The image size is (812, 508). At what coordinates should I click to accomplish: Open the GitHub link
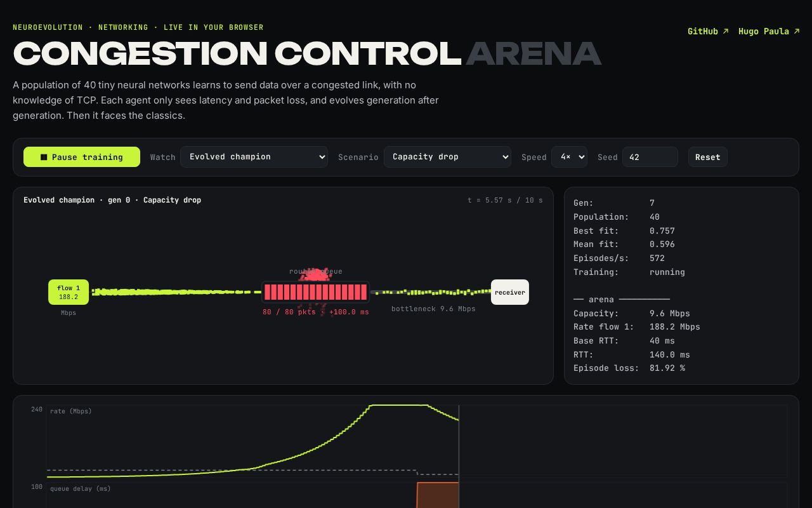(x=708, y=31)
